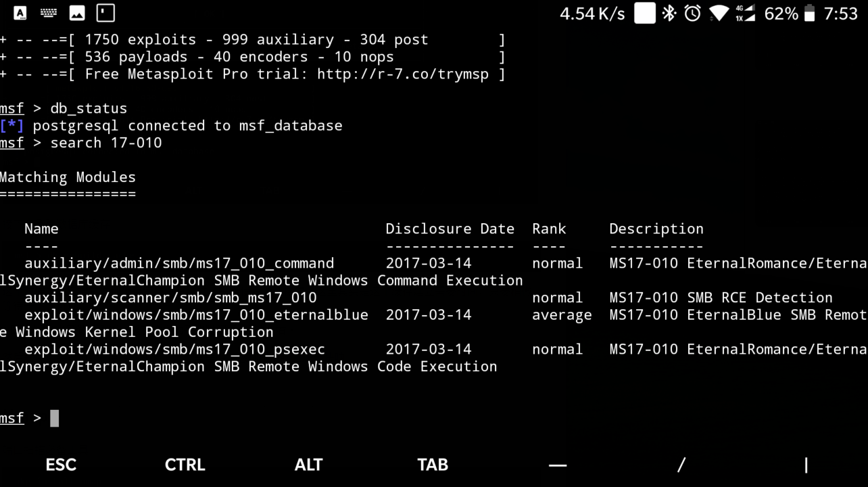Click exploit/windows/smb/ms17_010_eternalblue module name
The height and width of the screenshot is (487, 868).
tap(197, 315)
